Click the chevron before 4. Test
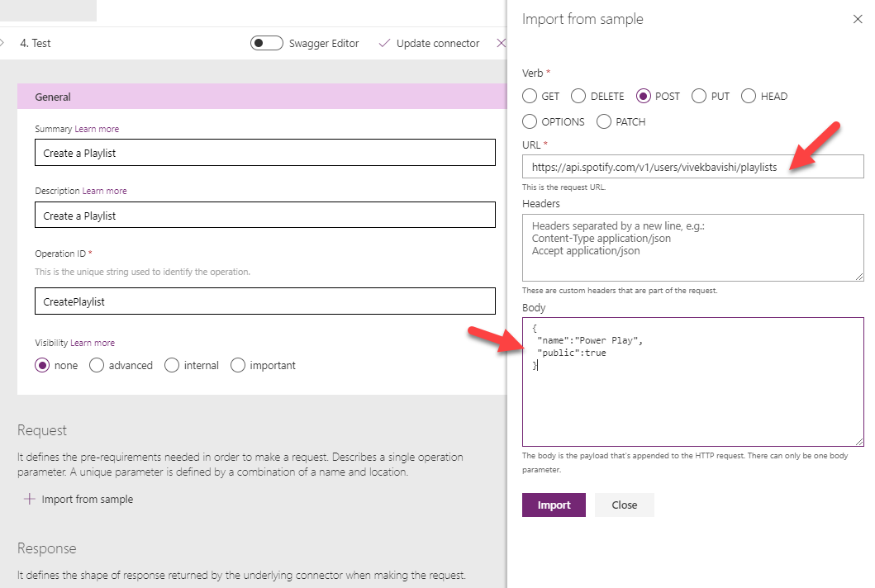875x588 pixels. tap(2, 43)
